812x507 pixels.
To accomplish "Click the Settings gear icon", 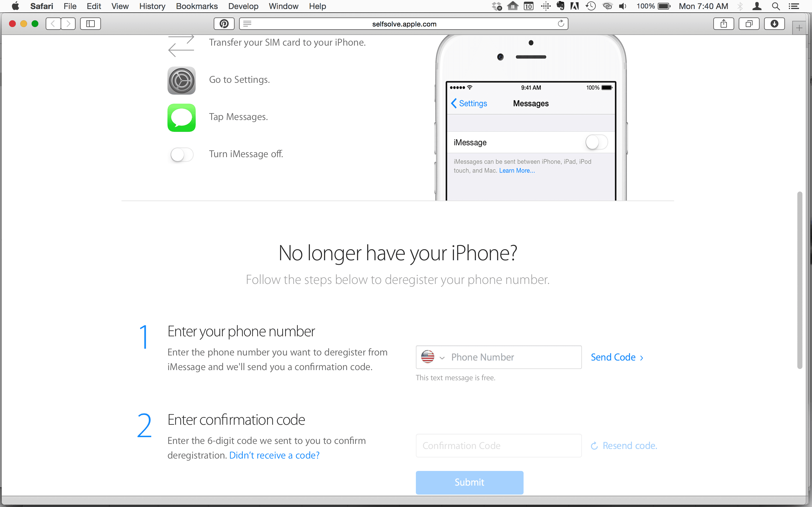I will [x=182, y=80].
